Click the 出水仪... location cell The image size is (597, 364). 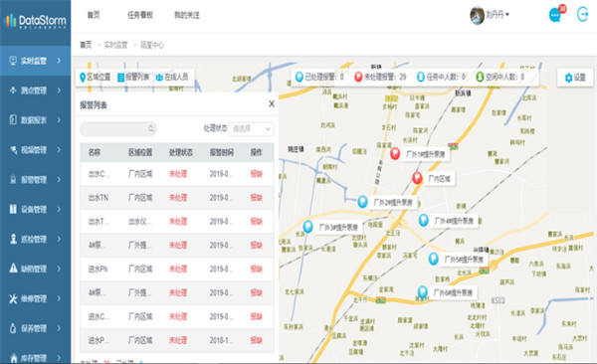click(x=140, y=222)
